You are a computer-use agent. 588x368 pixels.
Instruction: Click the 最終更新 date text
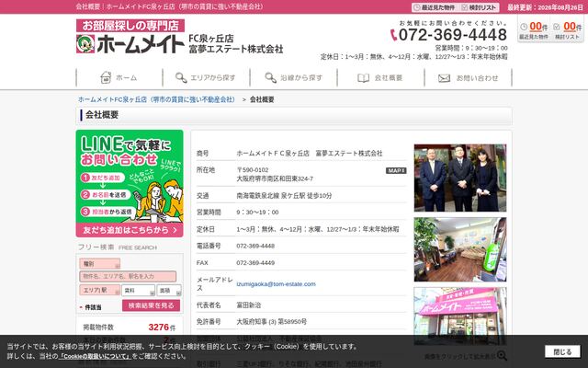coord(545,7)
